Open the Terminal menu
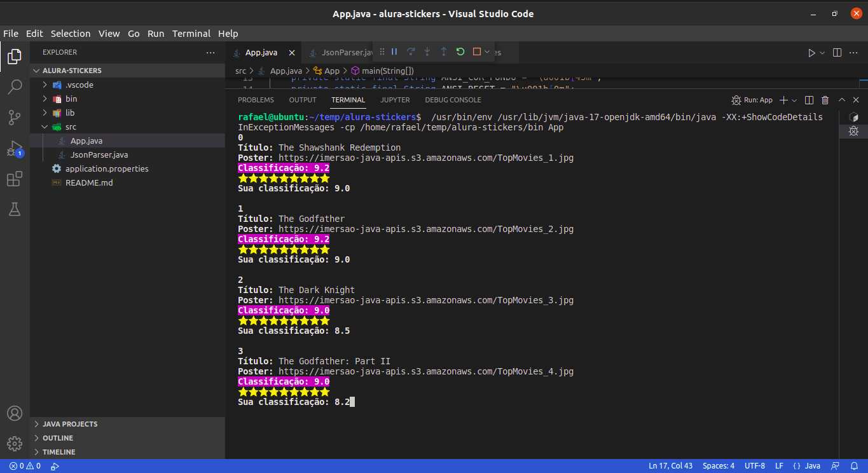This screenshot has height=473, width=868. 191,33
